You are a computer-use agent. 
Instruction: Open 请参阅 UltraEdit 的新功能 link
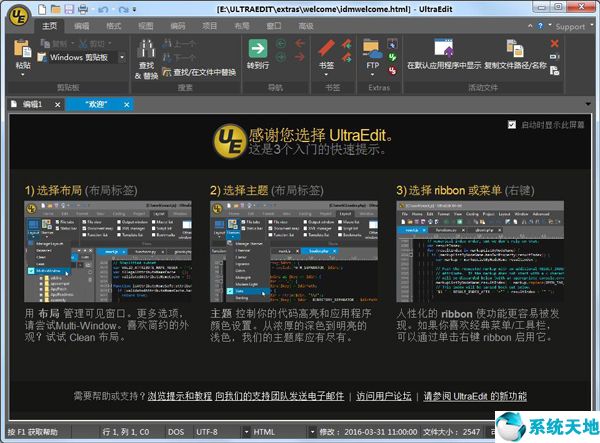pos(475,396)
